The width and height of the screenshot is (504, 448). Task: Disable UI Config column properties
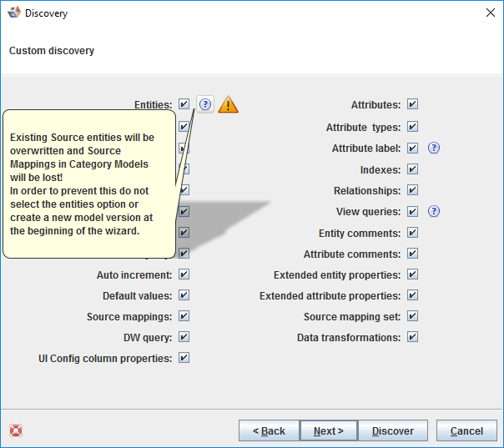coord(184,358)
